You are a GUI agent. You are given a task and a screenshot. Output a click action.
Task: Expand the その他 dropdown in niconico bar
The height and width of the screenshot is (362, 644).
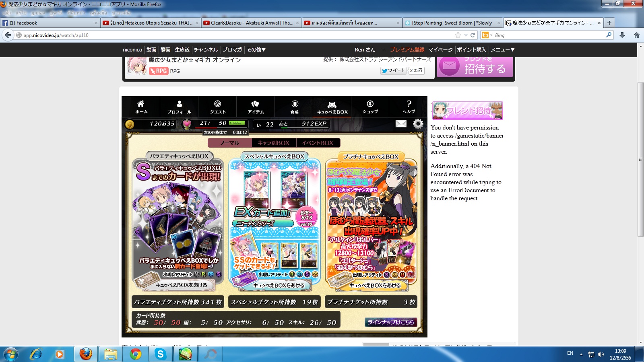pyautogui.click(x=256, y=50)
